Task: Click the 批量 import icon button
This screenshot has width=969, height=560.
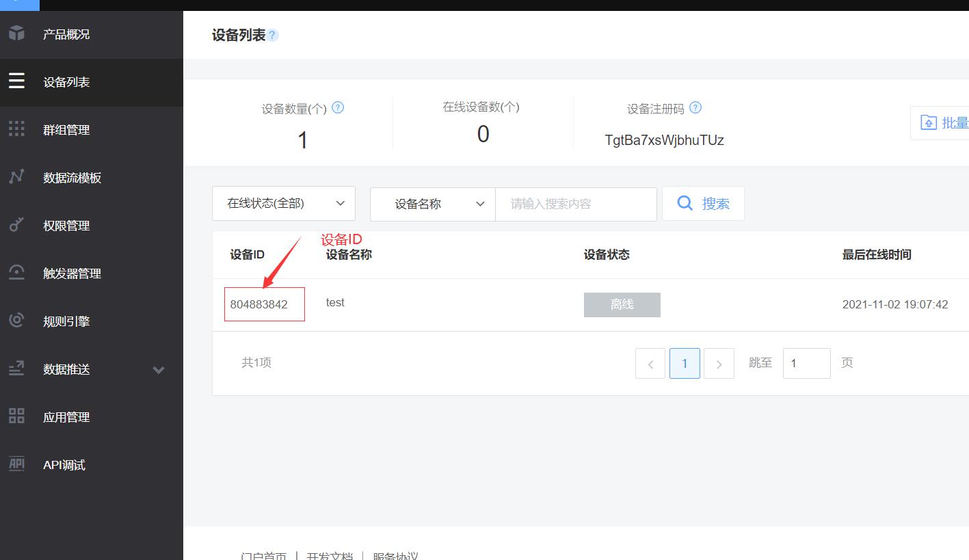Action: pos(929,122)
